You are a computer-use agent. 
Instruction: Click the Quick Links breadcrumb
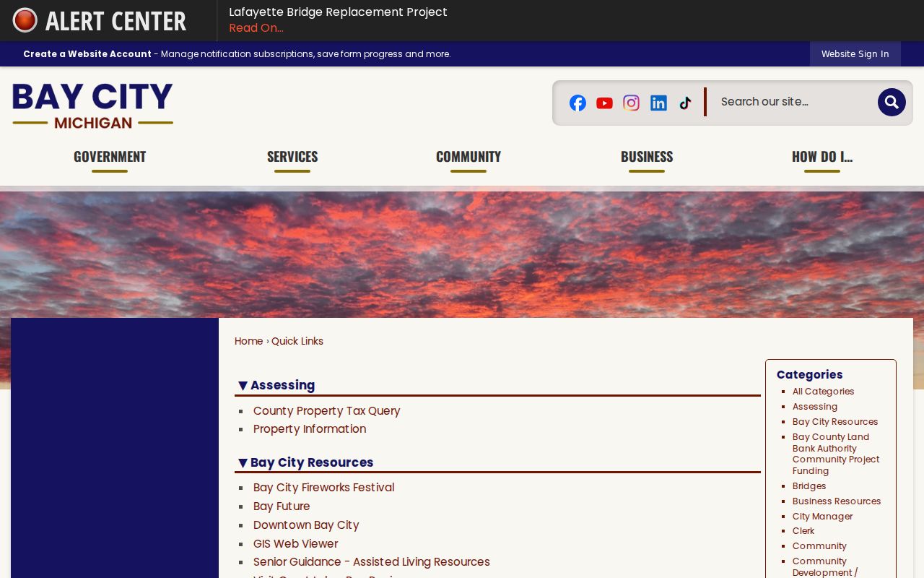tap(297, 341)
